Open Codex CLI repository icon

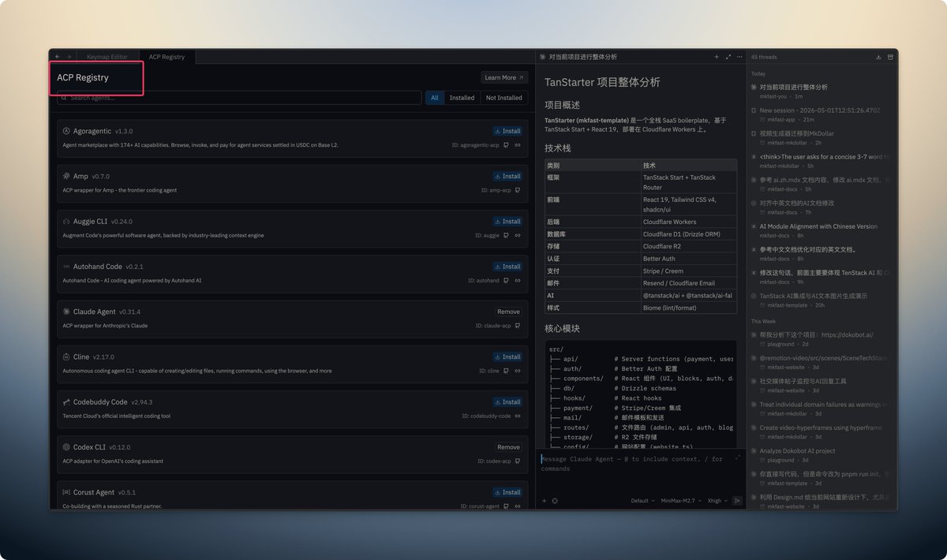[x=518, y=461]
